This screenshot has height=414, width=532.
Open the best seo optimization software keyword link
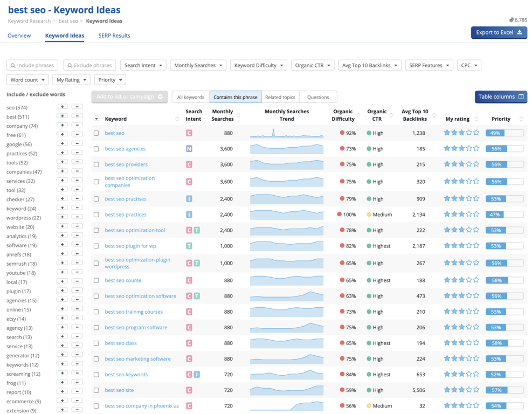141,296
